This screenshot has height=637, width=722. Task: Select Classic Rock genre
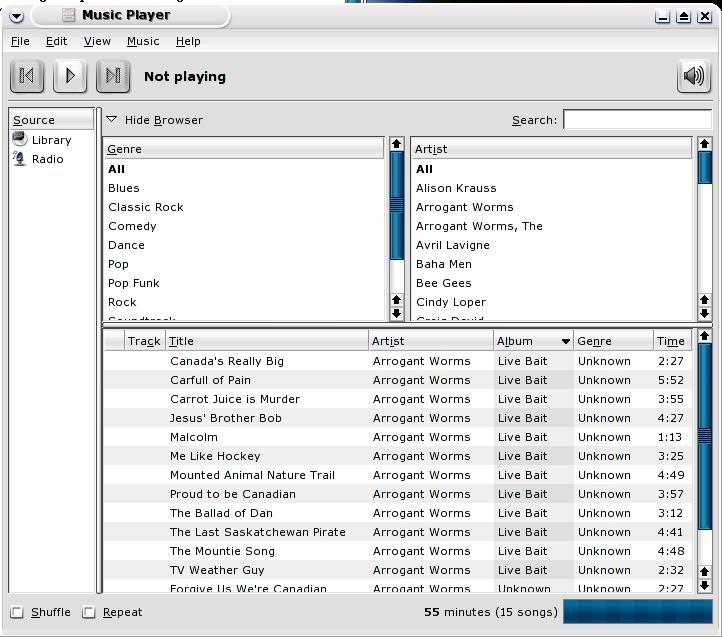(146, 207)
